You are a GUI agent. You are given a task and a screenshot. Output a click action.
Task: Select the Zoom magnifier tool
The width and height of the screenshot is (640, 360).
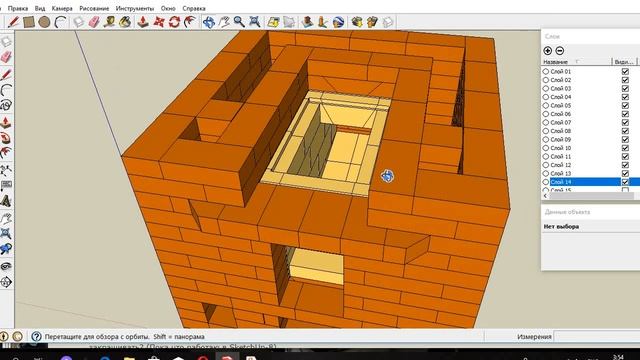[x=239, y=22]
